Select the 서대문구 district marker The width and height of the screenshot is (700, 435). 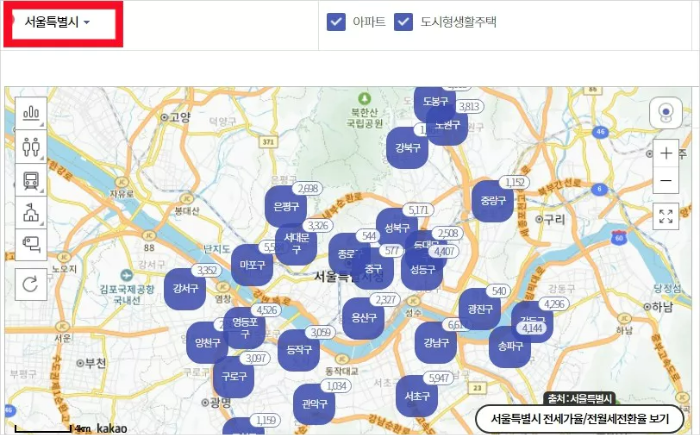(x=296, y=244)
